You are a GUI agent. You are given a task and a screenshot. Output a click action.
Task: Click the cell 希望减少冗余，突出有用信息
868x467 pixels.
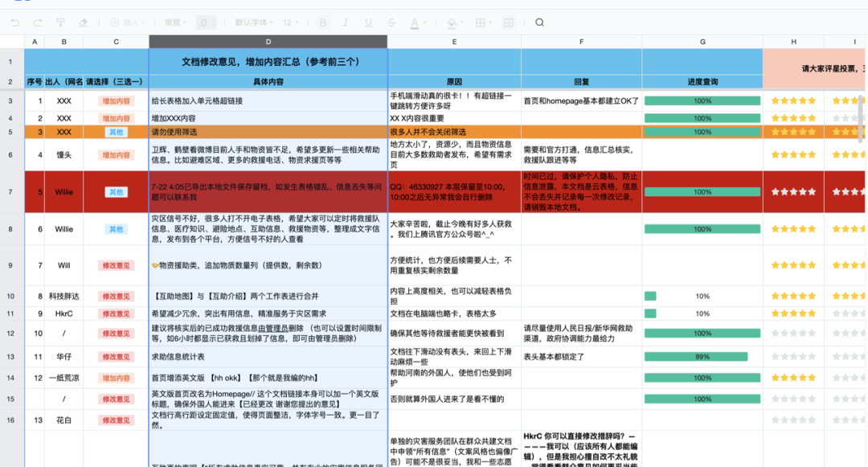[268, 313]
